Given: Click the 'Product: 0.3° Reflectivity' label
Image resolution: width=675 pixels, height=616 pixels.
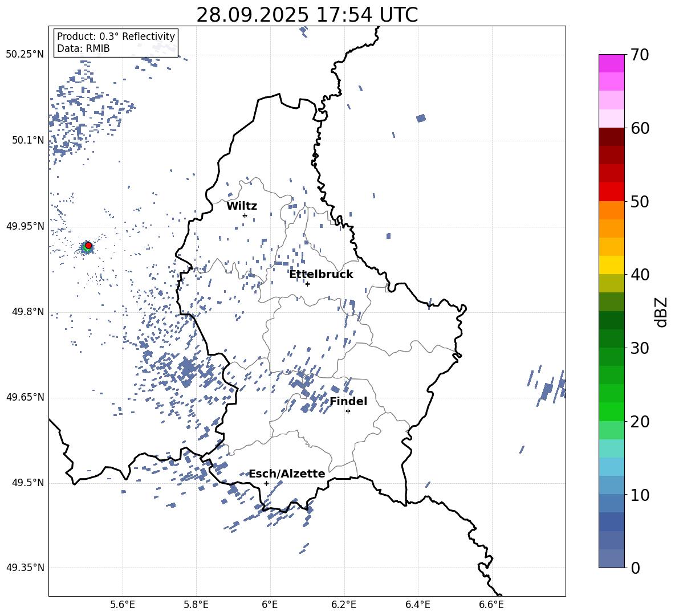Looking at the screenshot, I should point(116,36).
